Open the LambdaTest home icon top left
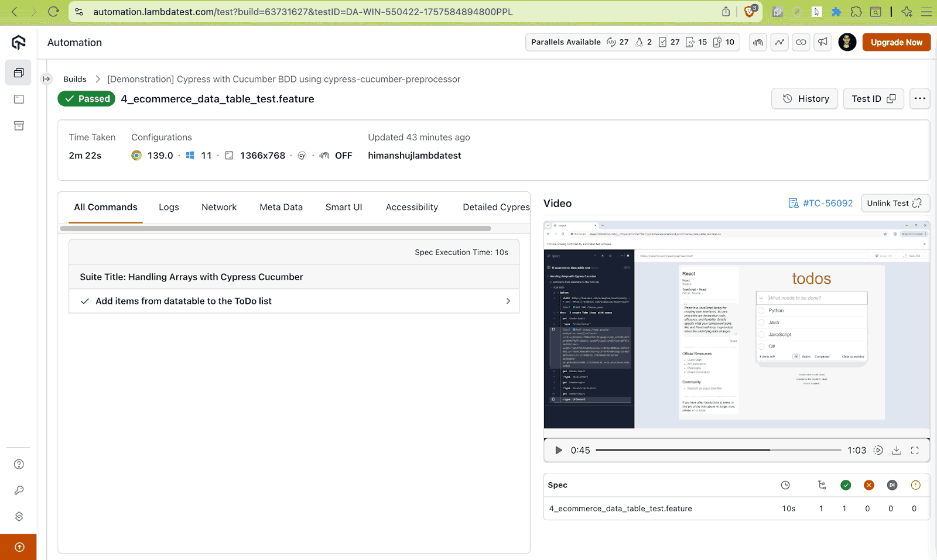 click(x=18, y=42)
